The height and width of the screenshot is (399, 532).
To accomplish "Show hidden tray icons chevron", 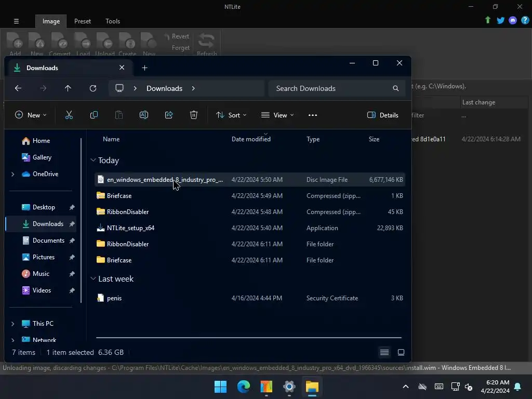I will (406, 387).
